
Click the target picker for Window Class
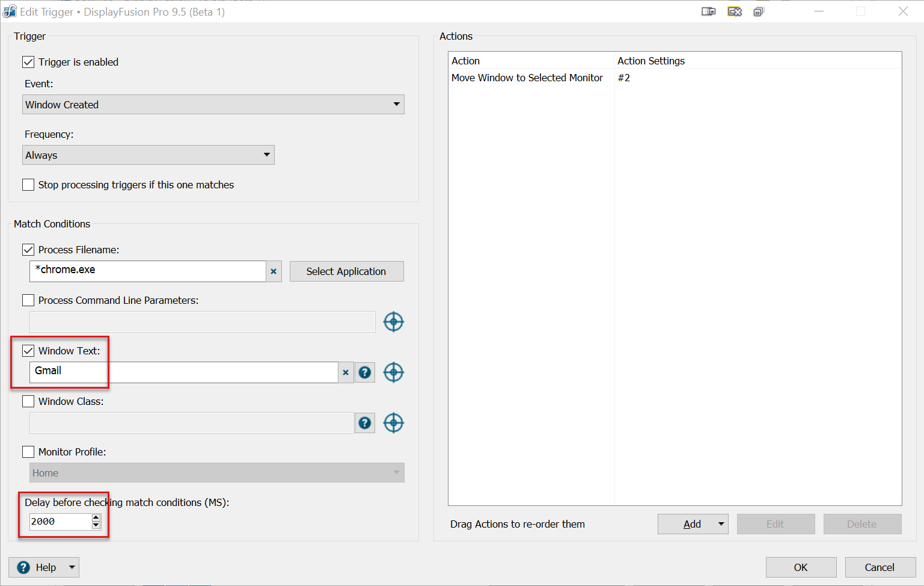[x=394, y=423]
